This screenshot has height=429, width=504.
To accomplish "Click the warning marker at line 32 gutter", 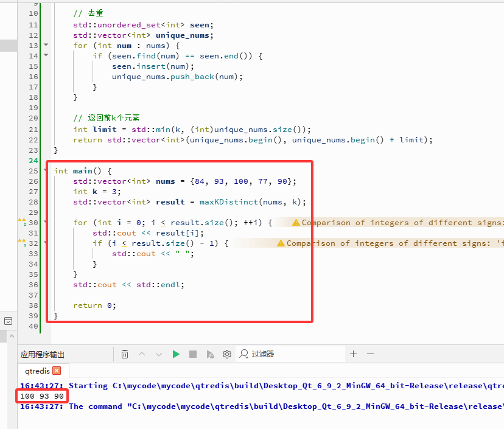I will 22,242.
